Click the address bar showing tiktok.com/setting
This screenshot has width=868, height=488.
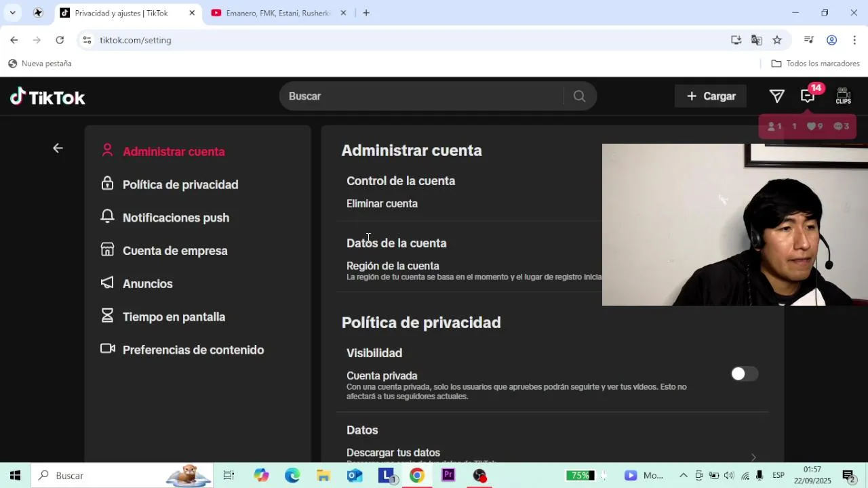click(407, 40)
